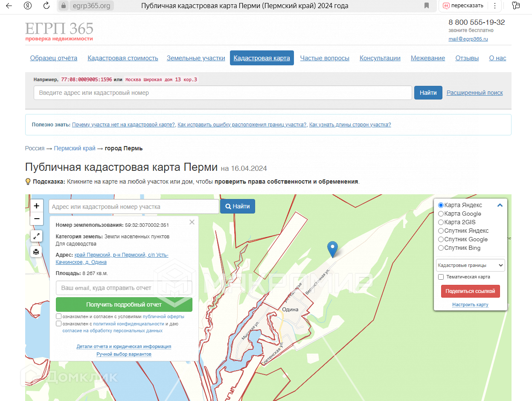532x401 pixels.
Task: Zoom in the map with plus button
Action: 37,205
